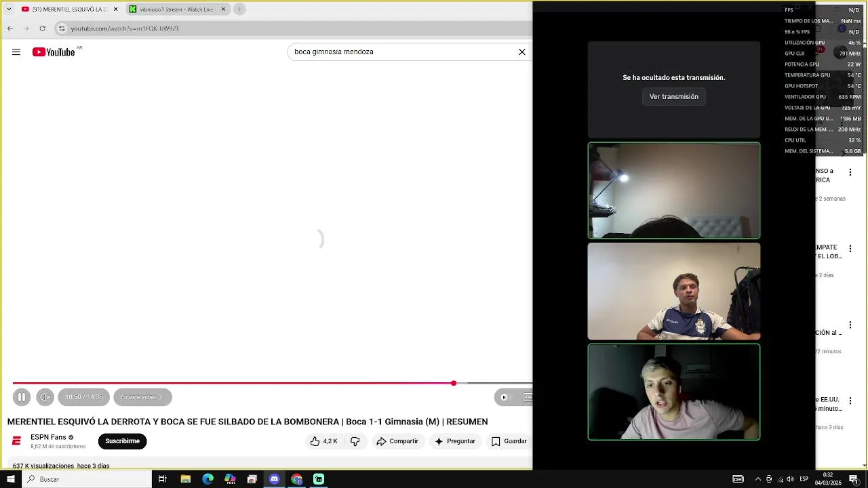Open File Explorer from the taskbar
Viewport: 868px width, 488px height.
[185, 479]
